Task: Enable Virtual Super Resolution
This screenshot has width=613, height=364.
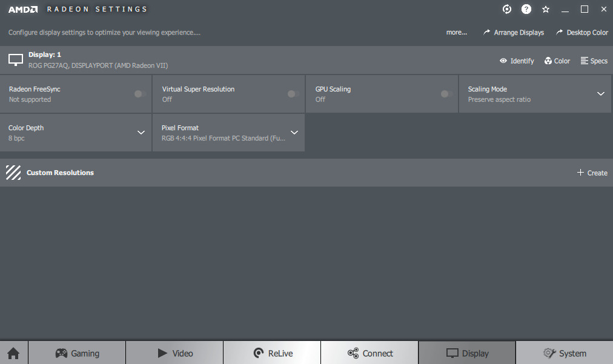Action: pyautogui.click(x=293, y=94)
